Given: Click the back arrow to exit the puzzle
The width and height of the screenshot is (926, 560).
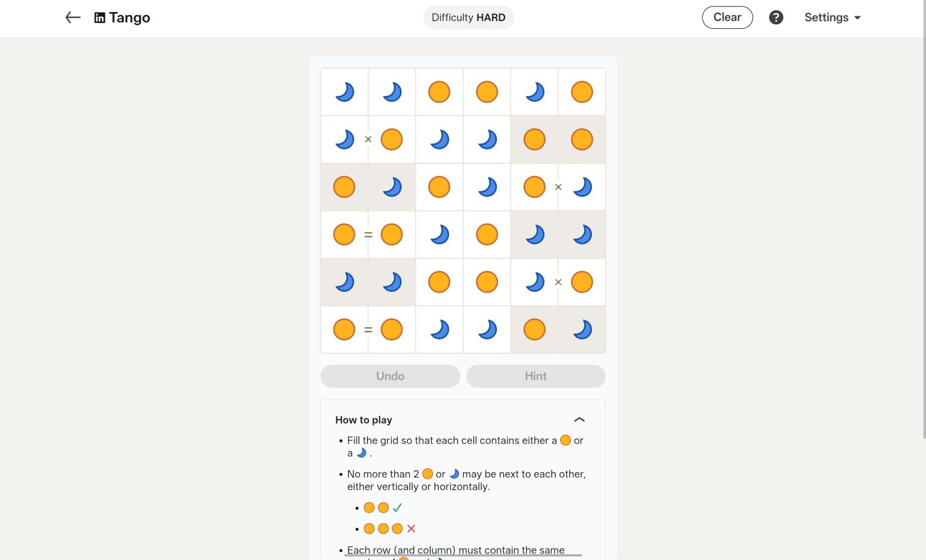Looking at the screenshot, I should [72, 17].
